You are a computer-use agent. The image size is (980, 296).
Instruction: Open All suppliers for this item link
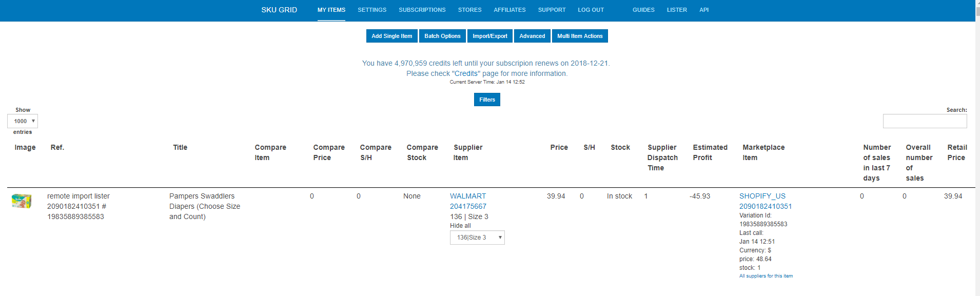click(x=766, y=276)
